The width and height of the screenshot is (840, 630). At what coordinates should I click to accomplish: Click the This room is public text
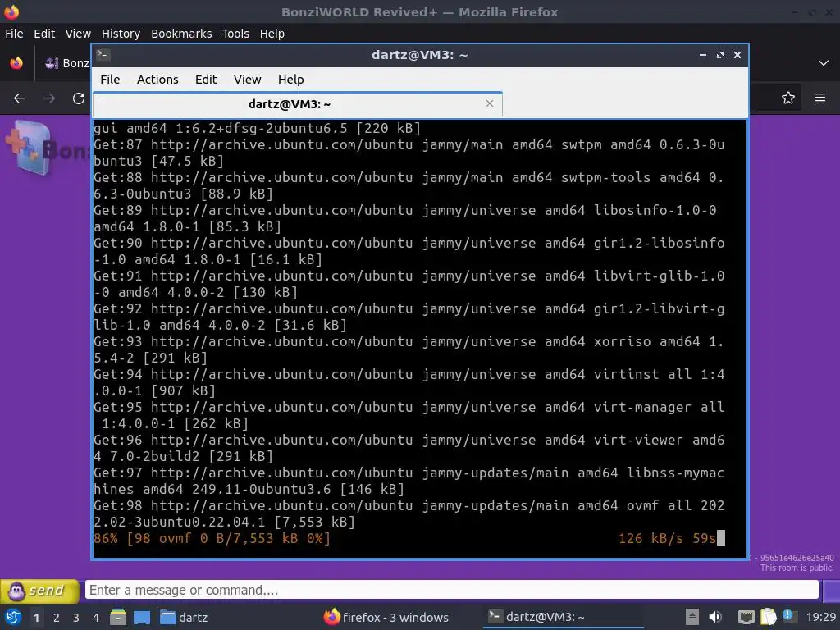click(x=797, y=568)
